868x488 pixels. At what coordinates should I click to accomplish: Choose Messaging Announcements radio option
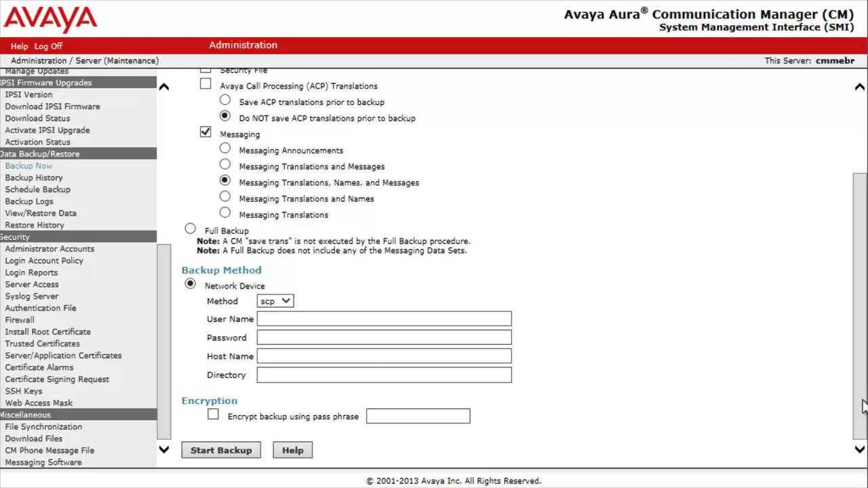click(225, 148)
